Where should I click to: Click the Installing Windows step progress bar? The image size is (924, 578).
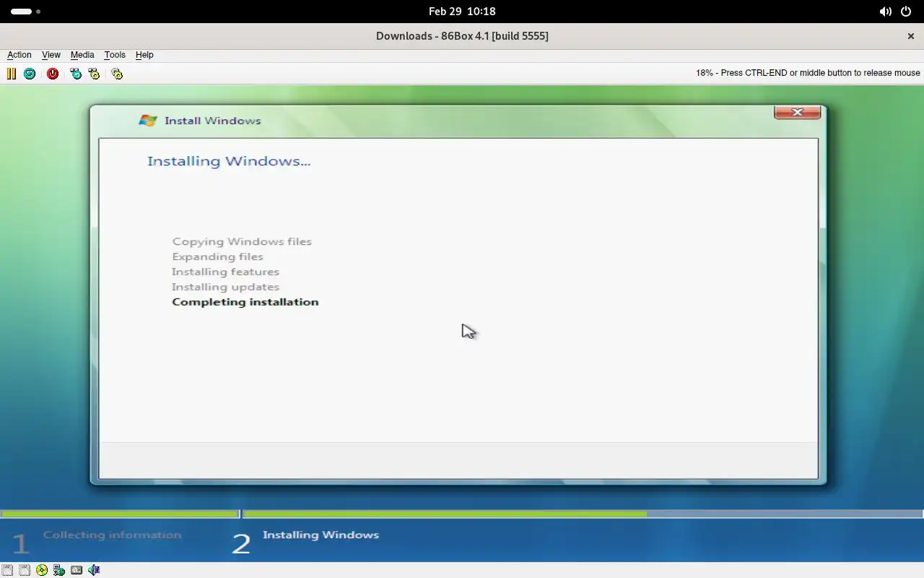pyautogui.click(x=583, y=514)
